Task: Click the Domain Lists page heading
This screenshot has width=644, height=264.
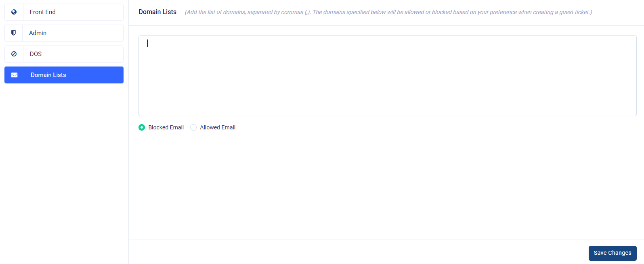Action: click(157, 12)
